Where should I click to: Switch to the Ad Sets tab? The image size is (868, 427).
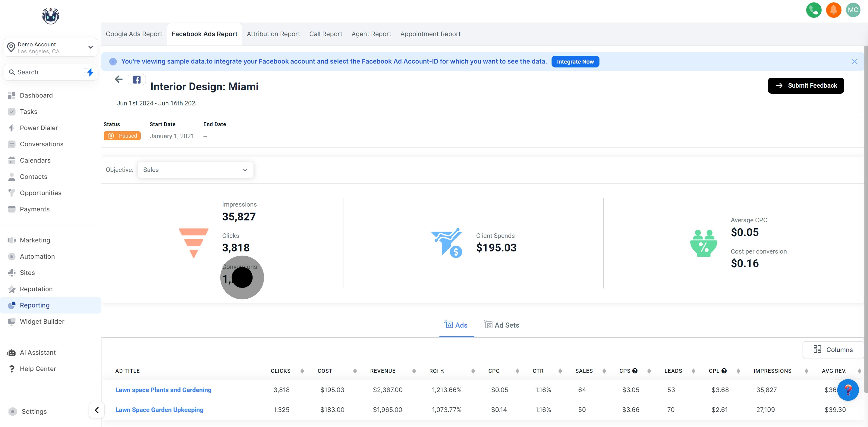click(502, 325)
